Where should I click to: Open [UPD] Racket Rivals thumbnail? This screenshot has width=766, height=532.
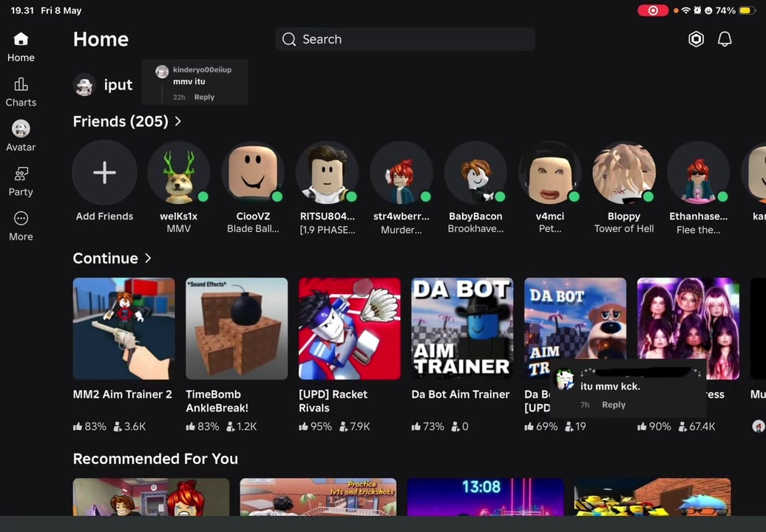click(x=349, y=329)
